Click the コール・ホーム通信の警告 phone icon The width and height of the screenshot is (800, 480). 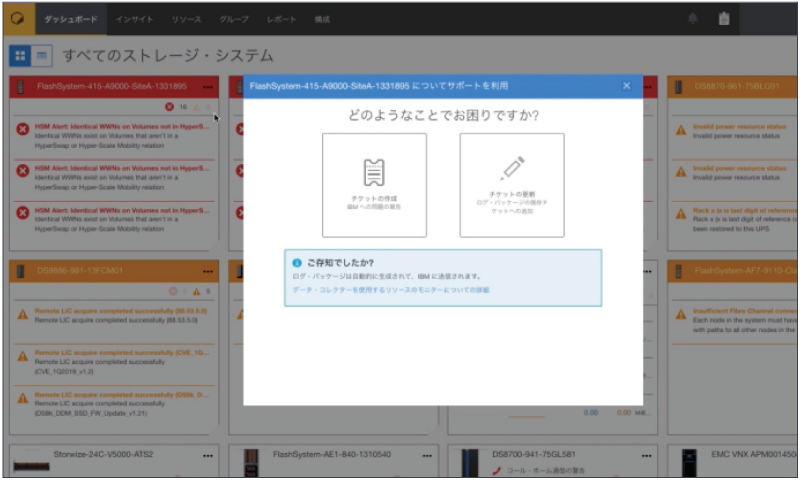(496, 470)
